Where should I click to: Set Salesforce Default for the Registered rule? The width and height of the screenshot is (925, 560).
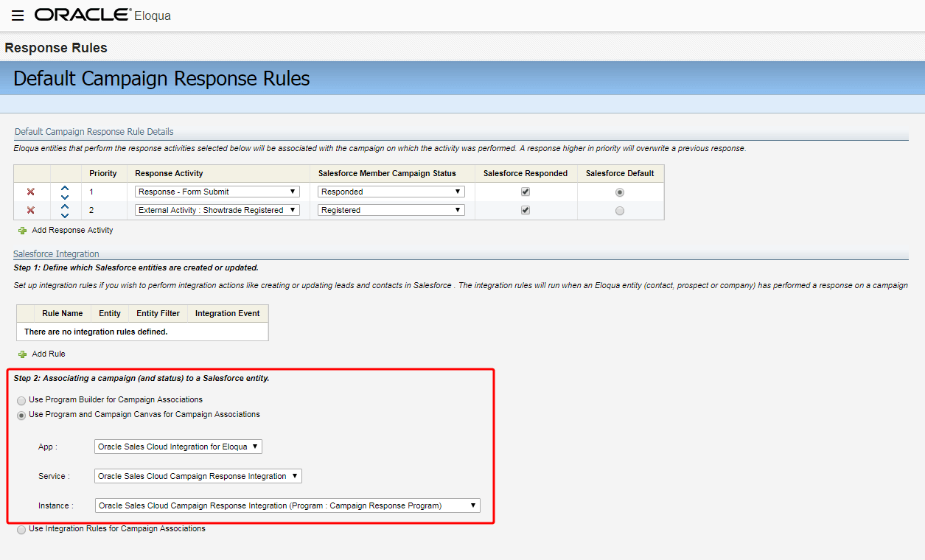(620, 210)
